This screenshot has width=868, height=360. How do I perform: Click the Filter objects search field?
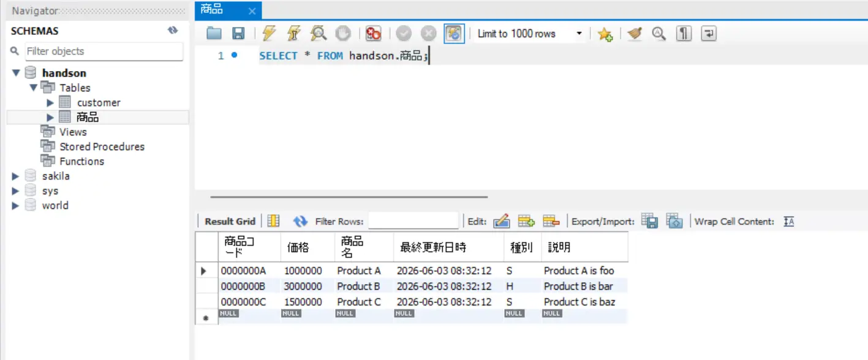pos(102,51)
